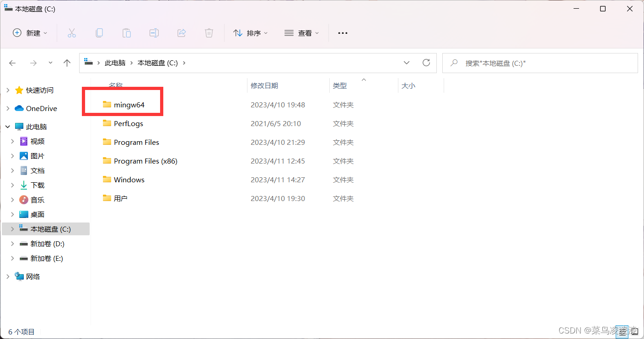Image resolution: width=644 pixels, height=339 pixels.
Task: Click the 6 个项目 status text
Action: coord(21,332)
